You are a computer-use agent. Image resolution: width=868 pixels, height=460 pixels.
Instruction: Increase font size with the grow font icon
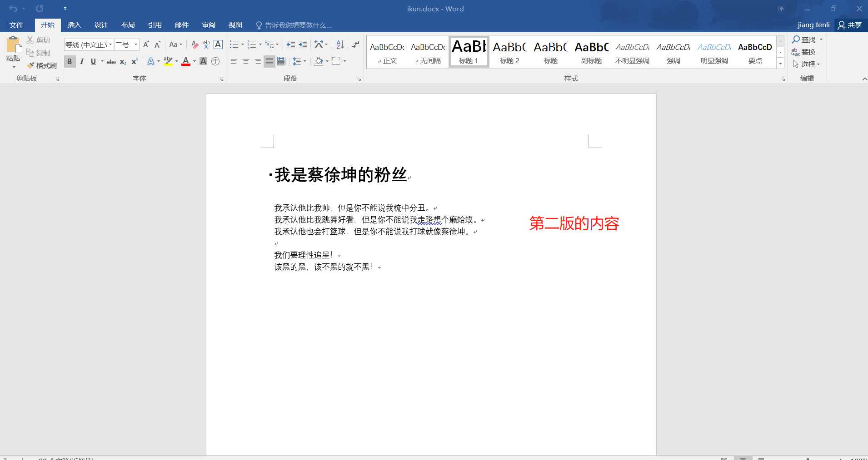(146, 45)
